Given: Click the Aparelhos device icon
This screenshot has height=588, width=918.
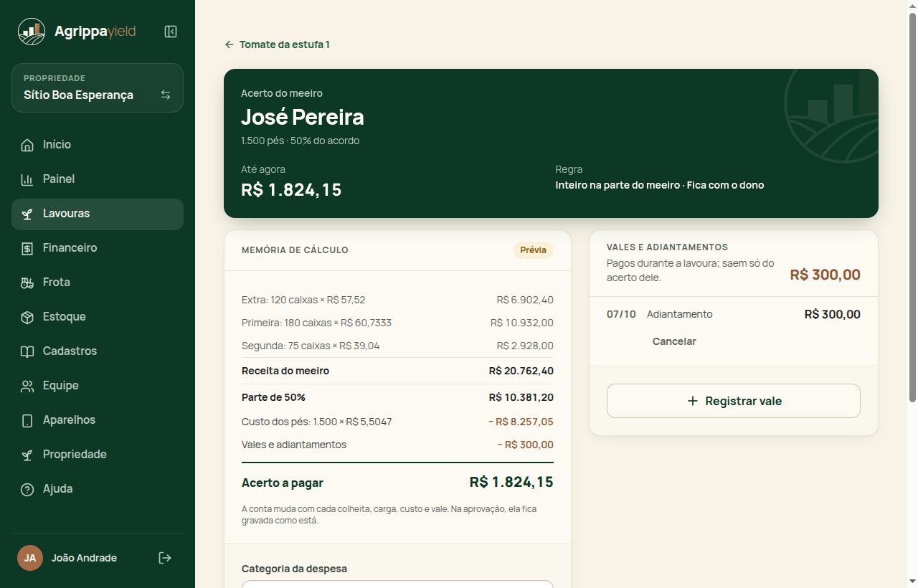Looking at the screenshot, I should point(27,420).
